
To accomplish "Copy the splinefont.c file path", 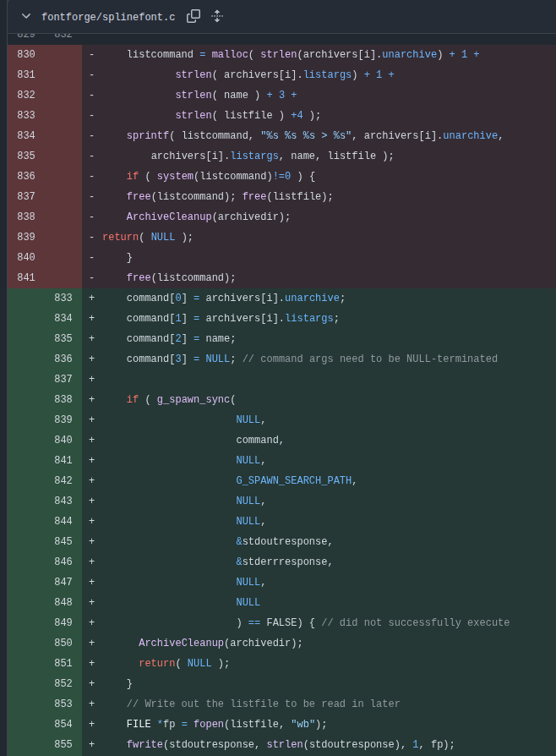I will pyautogui.click(x=194, y=16).
